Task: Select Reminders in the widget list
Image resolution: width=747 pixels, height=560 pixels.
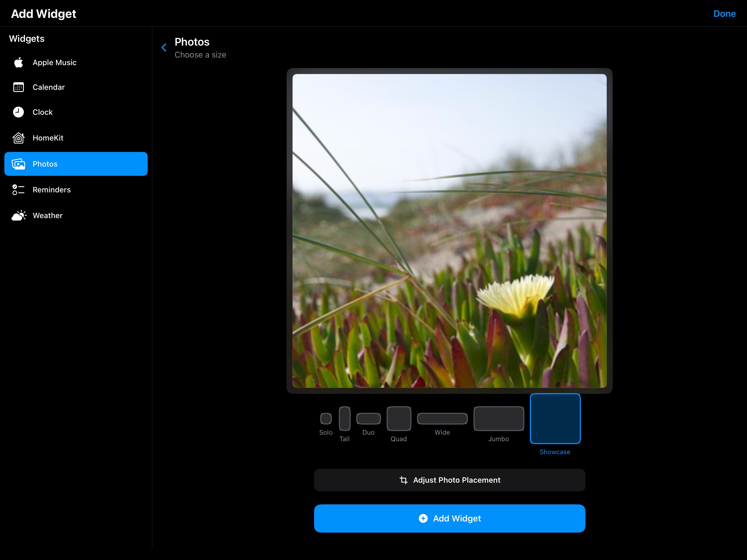Action: (76, 190)
